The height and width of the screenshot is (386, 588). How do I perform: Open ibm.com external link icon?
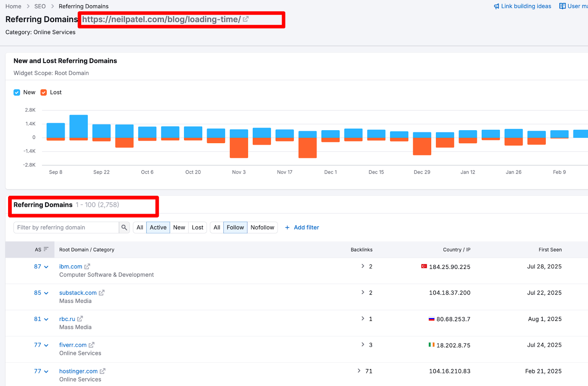87,266
